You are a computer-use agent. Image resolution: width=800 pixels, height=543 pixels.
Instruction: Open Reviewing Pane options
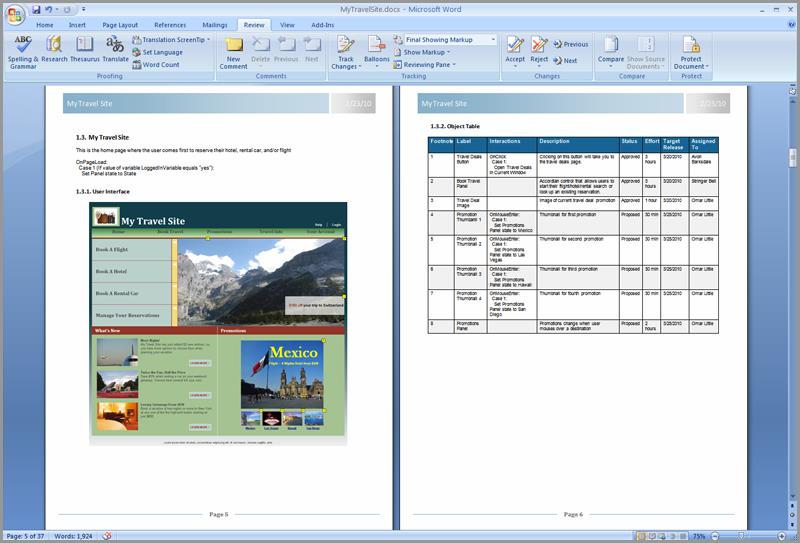point(424,65)
